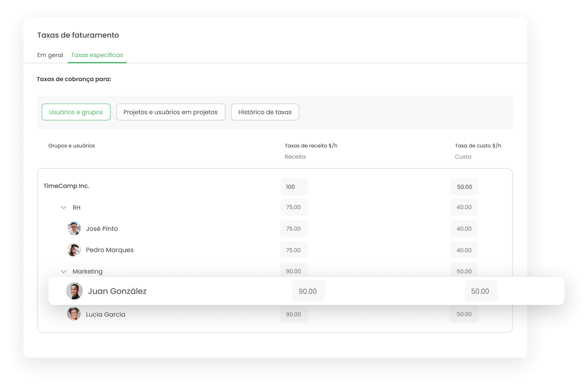This screenshot has height=387, width=588.
Task: Click Lucía García's revenue rate field
Action: coord(294,314)
